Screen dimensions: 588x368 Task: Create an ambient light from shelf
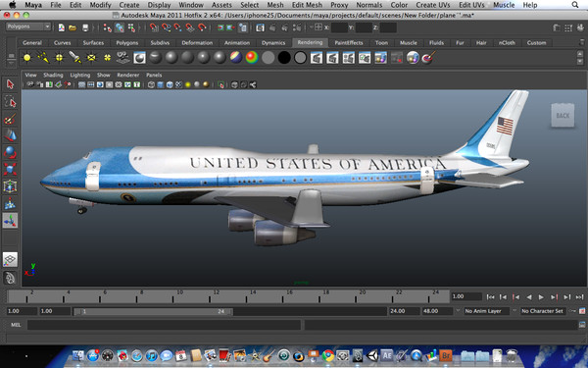coord(27,58)
